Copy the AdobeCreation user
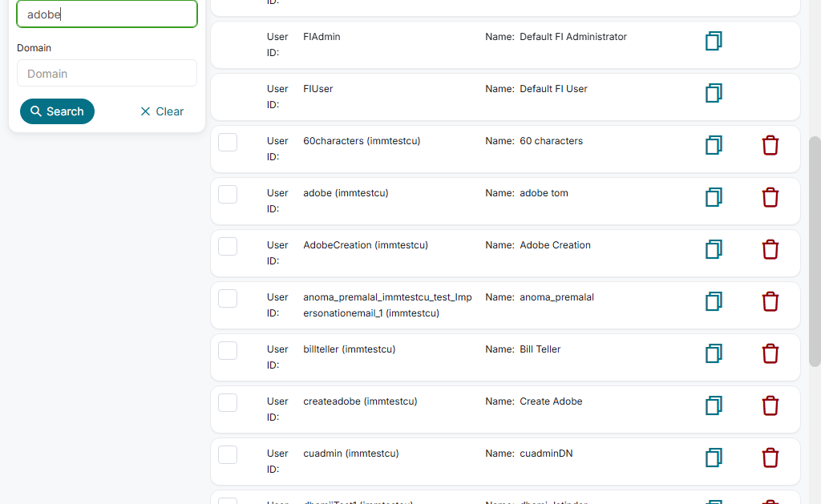 point(714,249)
